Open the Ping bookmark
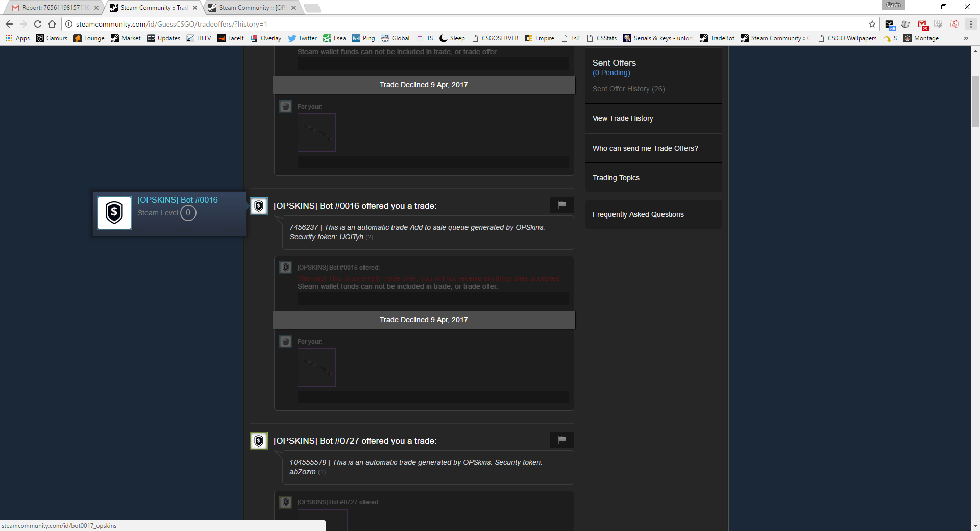The height and width of the screenshot is (531, 980). click(x=363, y=38)
